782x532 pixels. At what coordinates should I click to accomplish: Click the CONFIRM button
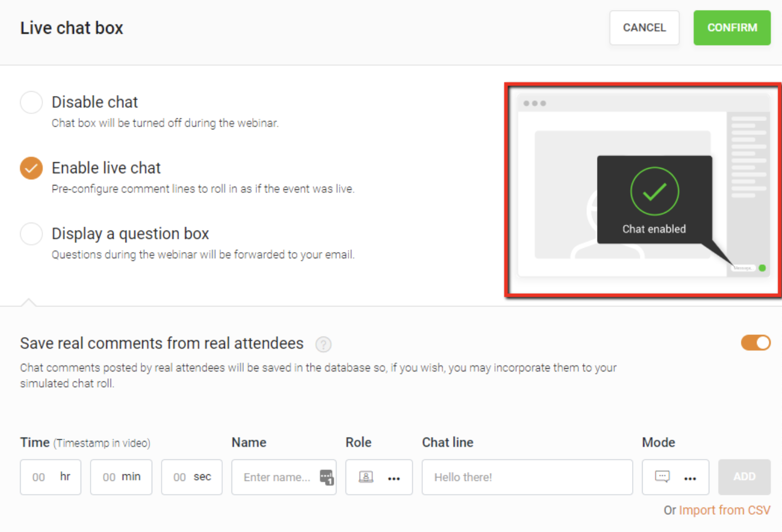pos(732,28)
